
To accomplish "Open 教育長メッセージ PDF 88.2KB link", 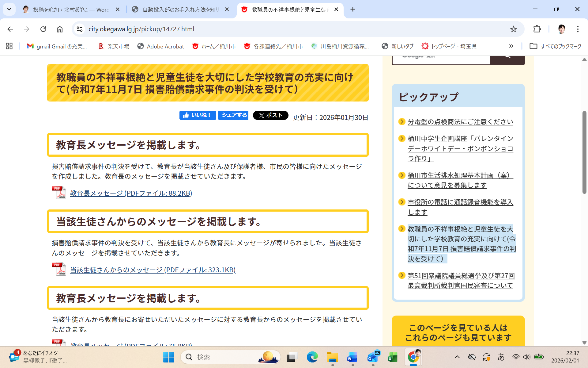I will pyautogui.click(x=131, y=193).
